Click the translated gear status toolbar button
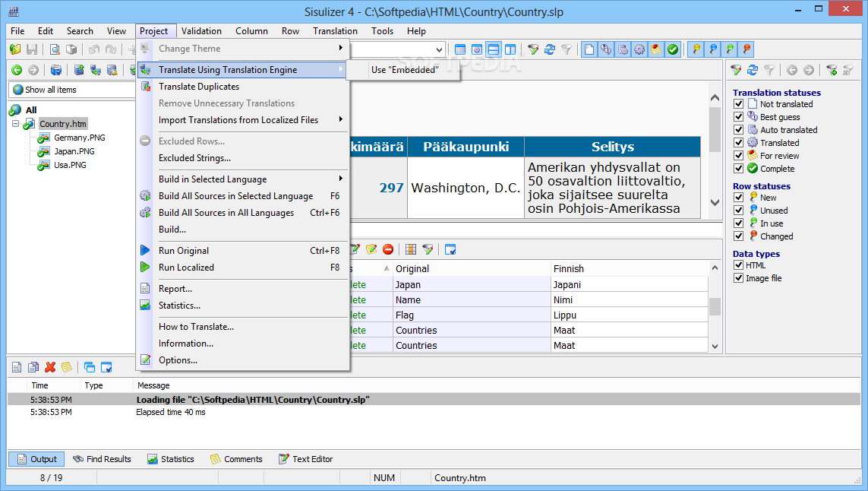Viewport: 868px width, 491px height. (x=639, y=49)
